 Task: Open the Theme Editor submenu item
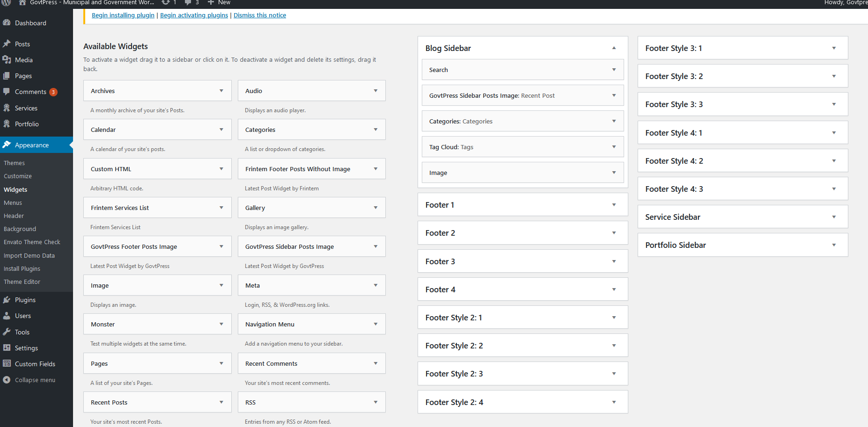pos(22,282)
